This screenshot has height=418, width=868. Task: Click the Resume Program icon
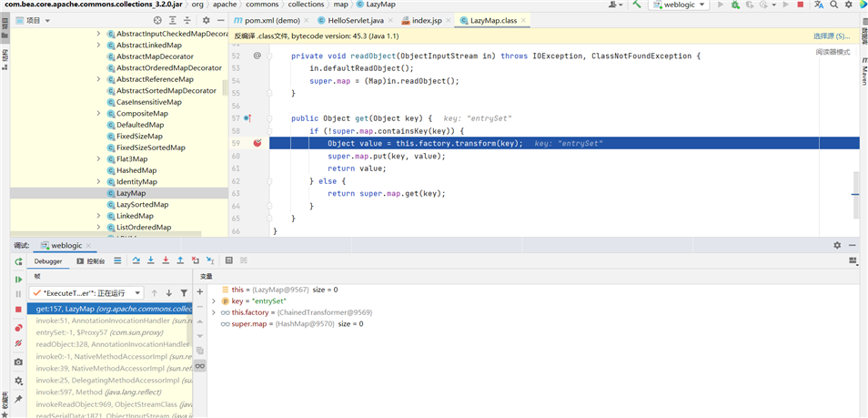18,280
